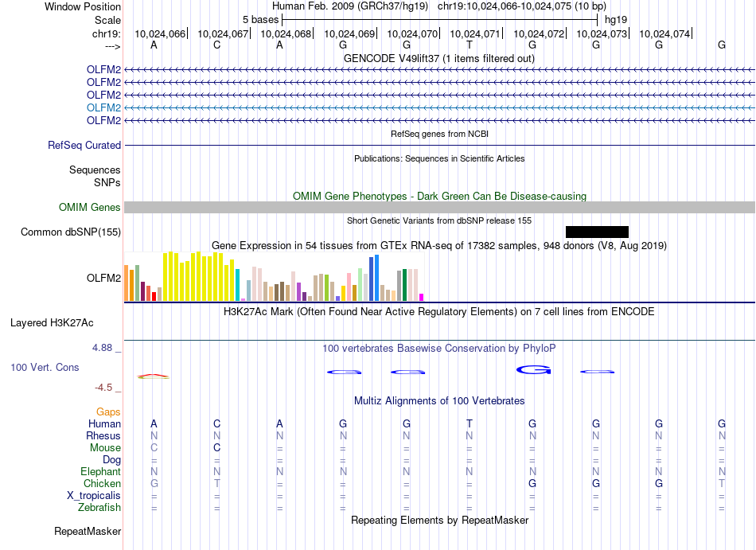Select the Chicken species label
The height and width of the screenshot is (550, 756).
point(102,483)
